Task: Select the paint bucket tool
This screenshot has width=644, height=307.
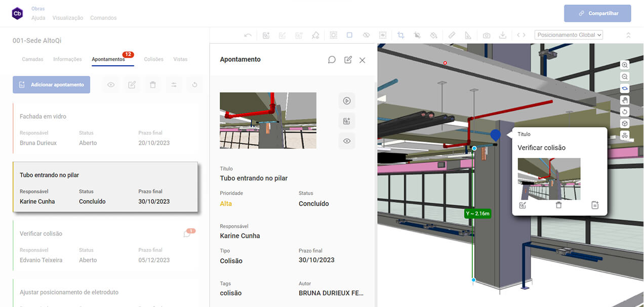Action: 434,35
